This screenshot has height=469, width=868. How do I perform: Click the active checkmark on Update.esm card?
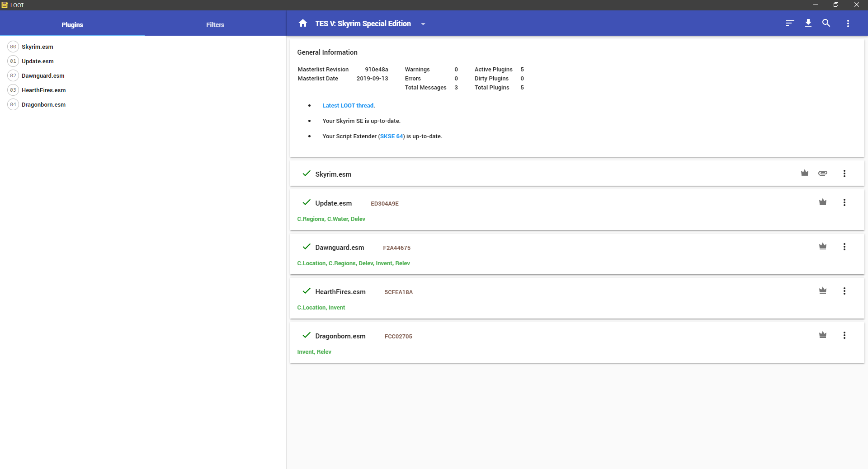coord(307,202)
